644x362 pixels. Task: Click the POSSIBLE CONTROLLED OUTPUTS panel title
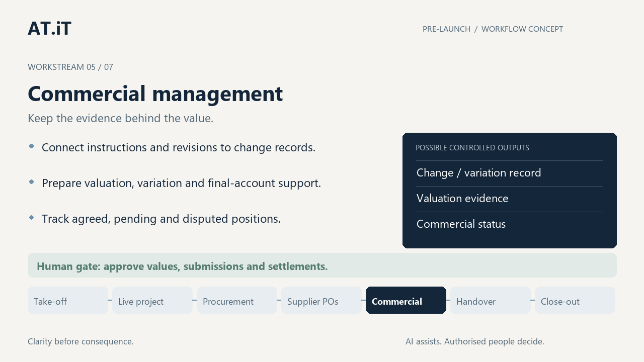(472, 148)
